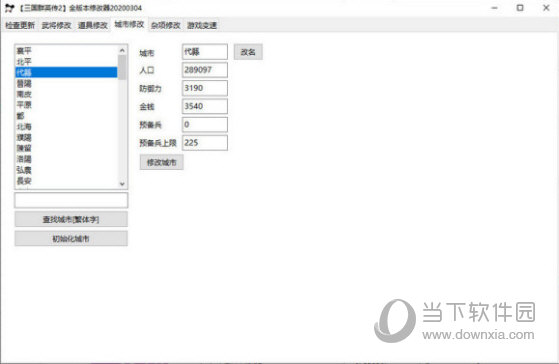Click the 预备兵 field showing 0
The image size is (559, 364).
(x=205, y=124)
